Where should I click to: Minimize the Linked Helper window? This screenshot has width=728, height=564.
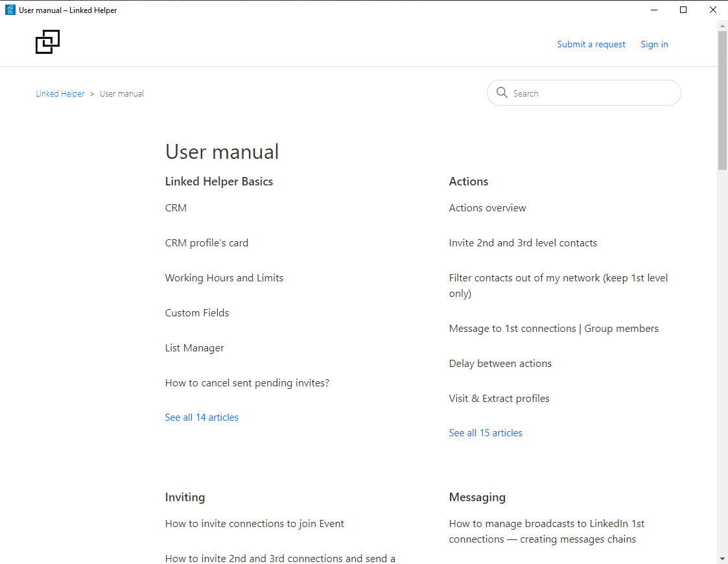[654, 10]
